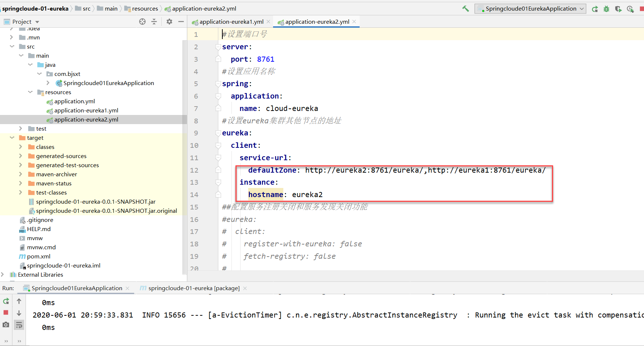Click the resources breadcrumb
This screenshot has height=346, width=644.
(x=141, y=8)
